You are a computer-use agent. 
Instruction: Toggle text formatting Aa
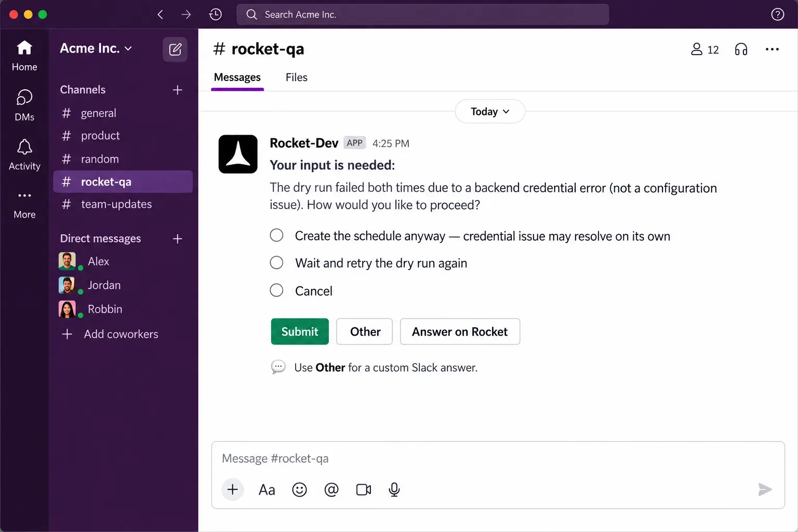267,489
